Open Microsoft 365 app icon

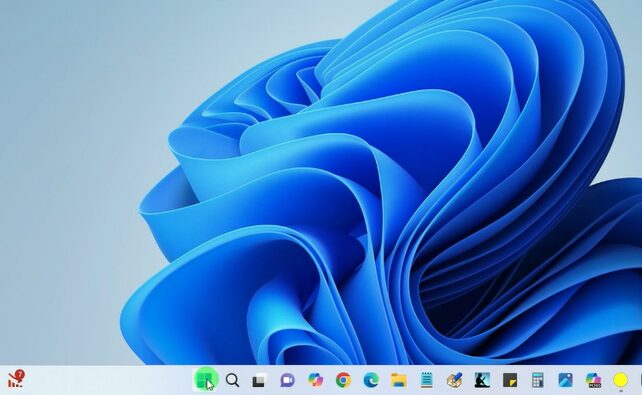coord(593,380)
